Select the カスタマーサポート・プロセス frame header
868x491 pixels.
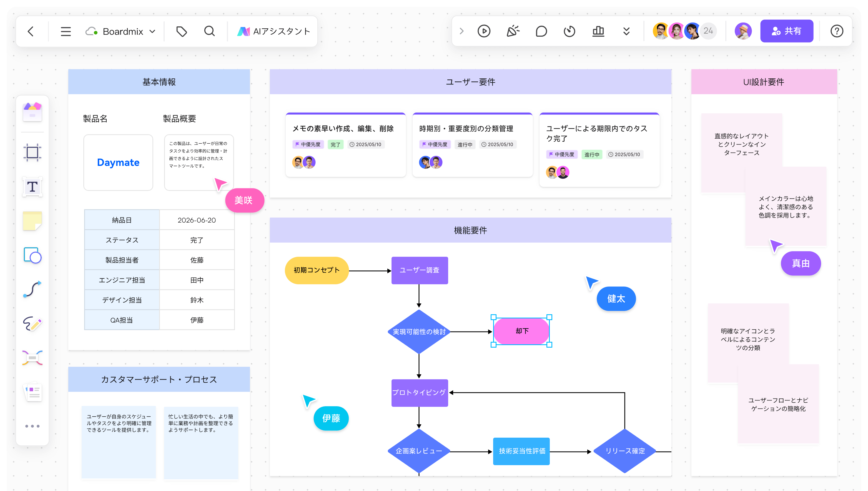coord(159,380)
